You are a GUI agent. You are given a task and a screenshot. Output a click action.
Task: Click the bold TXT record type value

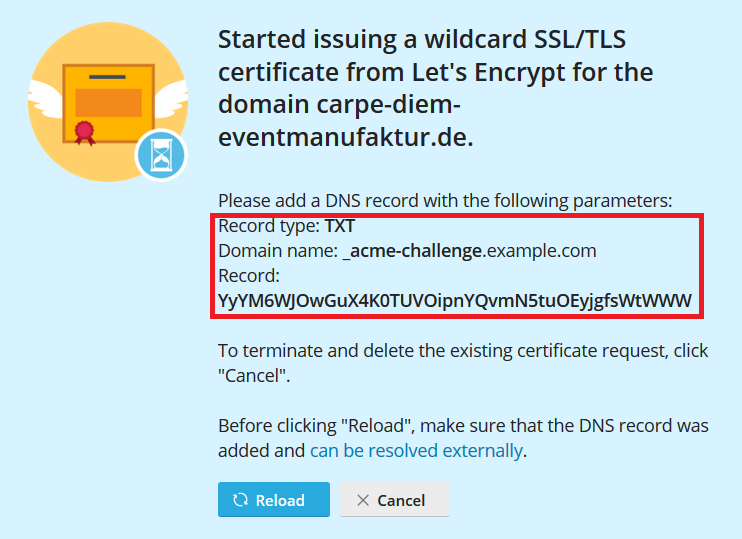point(339,226)
